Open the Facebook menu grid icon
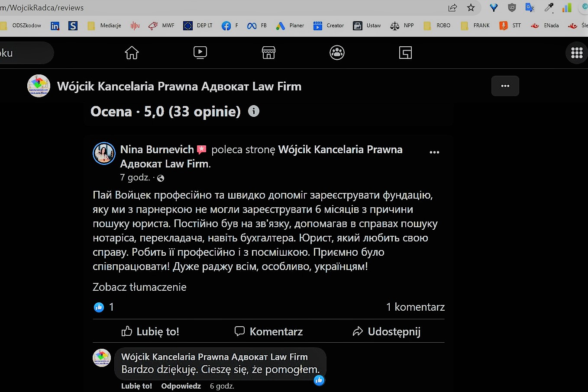Image resolution: width=588 pixels, height=392 pixels. pyautogui.click(x=577, y=53)
